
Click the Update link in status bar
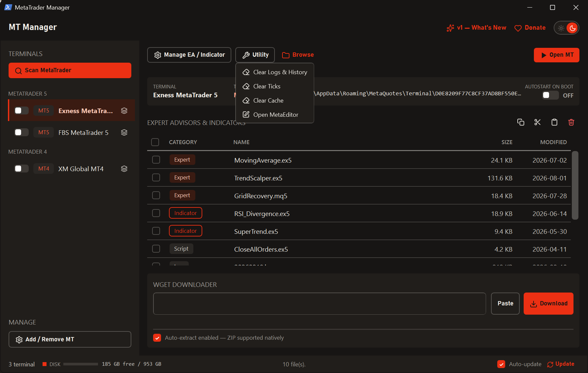pos(561,364)
